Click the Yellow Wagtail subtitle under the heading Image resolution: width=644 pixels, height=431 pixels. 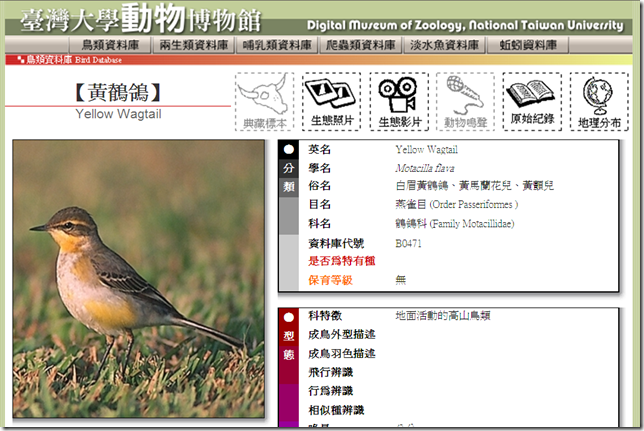tap(118, 114)
